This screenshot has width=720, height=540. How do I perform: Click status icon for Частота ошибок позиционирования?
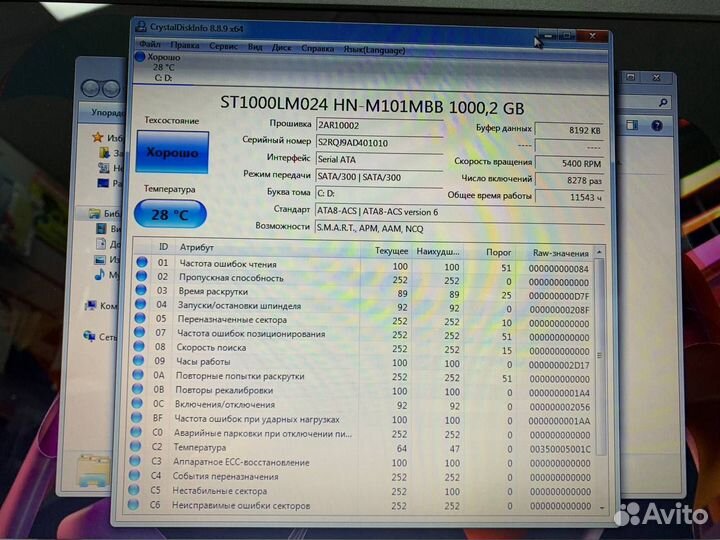(140, 332)
